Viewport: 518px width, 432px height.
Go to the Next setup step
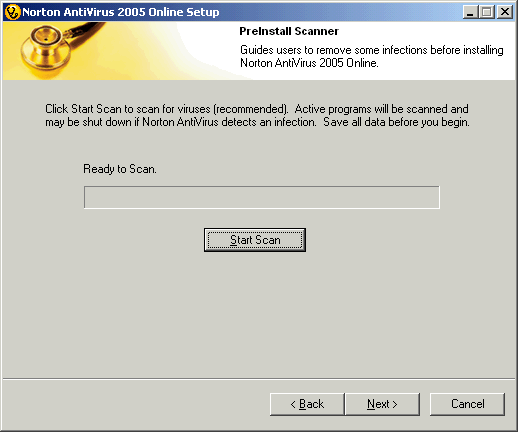coord(382,404)
